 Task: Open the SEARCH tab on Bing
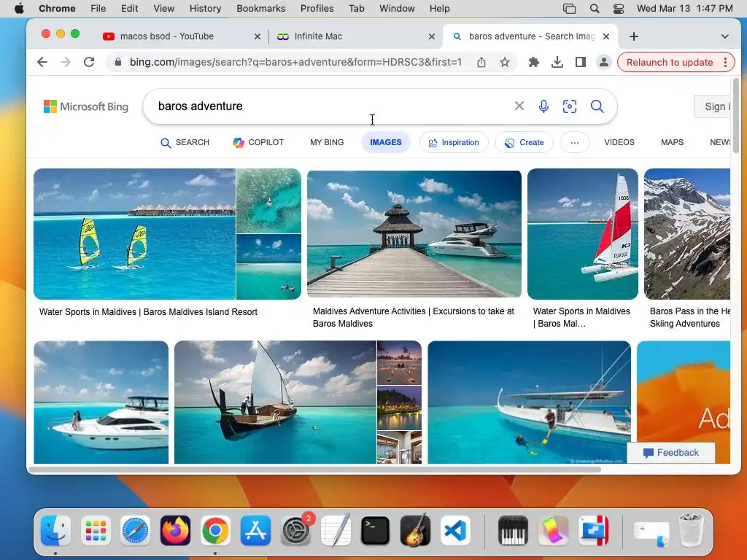coord(185,142)
